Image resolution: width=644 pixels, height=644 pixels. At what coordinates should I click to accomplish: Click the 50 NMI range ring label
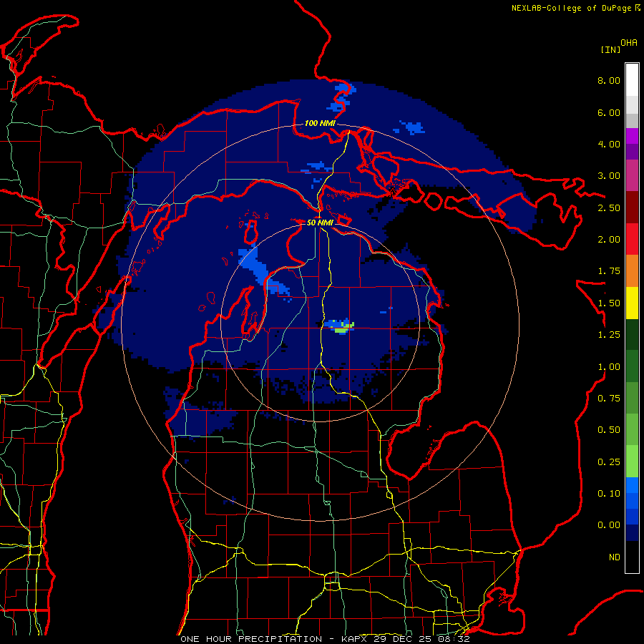320,223
